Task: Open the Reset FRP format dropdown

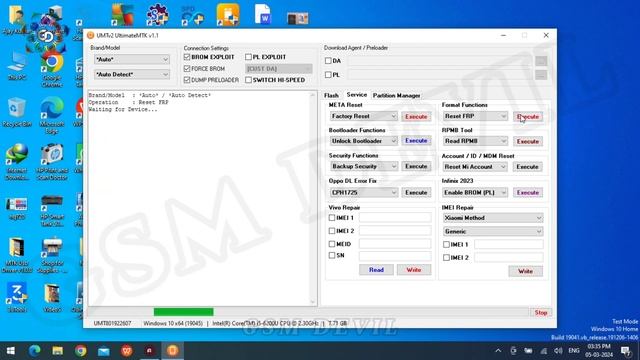Action: click(x=475, y=116)
